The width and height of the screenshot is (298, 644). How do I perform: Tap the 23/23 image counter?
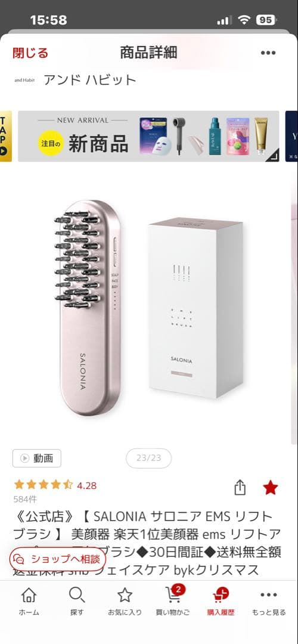click(x=148, y=458)
